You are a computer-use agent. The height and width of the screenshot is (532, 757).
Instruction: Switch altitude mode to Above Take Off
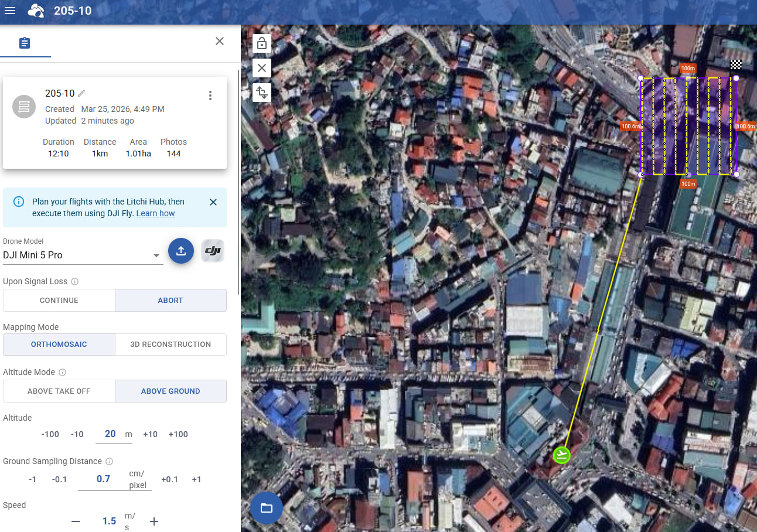(x=59, y=391)
